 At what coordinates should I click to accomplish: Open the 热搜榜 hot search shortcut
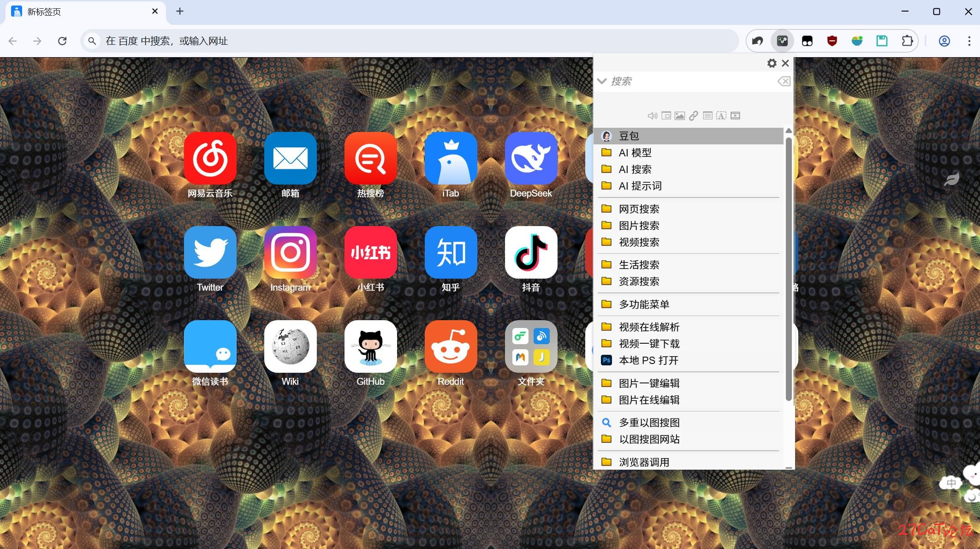[370, 158]
